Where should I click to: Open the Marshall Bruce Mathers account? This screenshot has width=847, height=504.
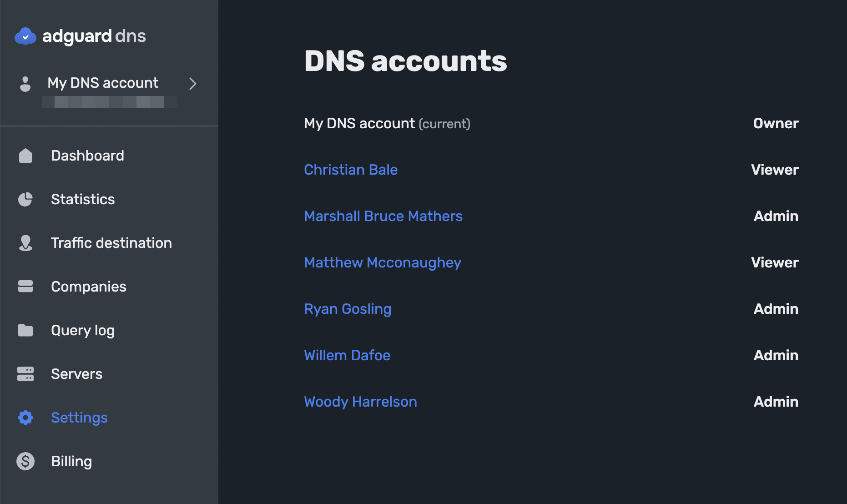pos(383,216)
